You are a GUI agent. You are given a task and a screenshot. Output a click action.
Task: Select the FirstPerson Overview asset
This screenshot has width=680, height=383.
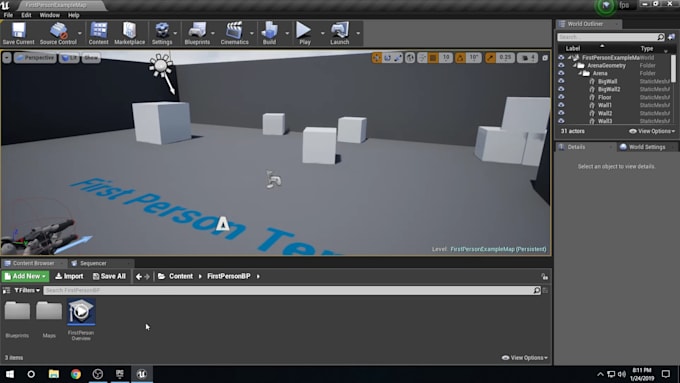[81, 320]
